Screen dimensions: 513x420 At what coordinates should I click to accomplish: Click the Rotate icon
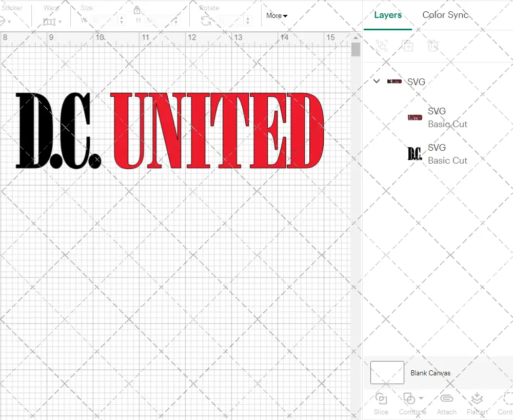point(206,21)
